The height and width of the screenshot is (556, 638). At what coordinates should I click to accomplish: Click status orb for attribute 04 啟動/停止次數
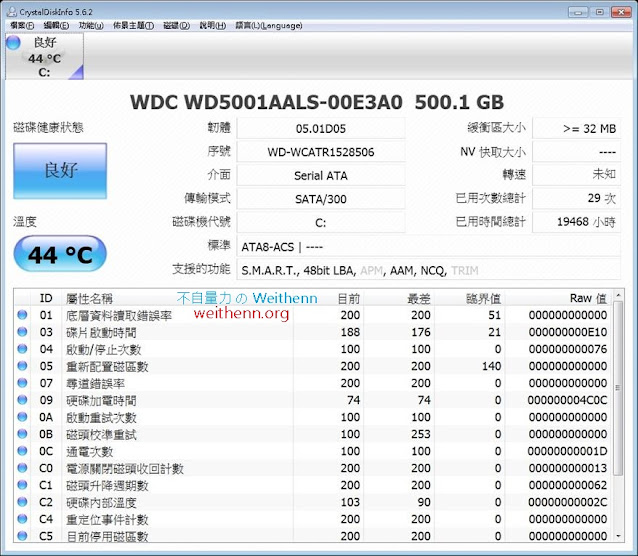[22, 349]
